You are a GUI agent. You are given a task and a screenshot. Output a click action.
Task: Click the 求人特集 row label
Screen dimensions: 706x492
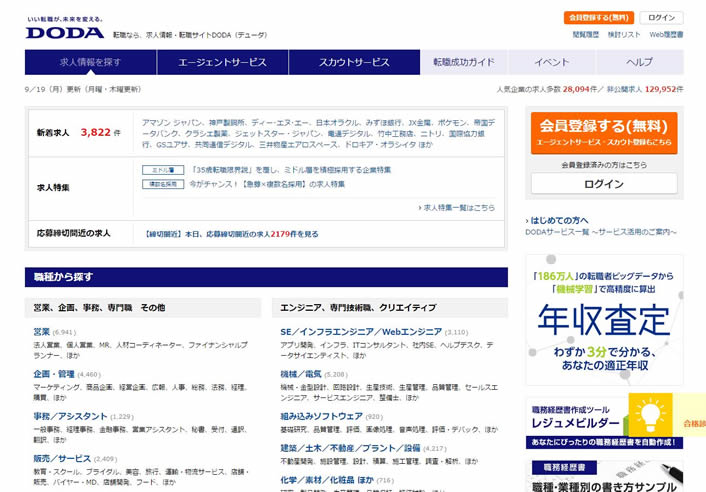point(53,188)
